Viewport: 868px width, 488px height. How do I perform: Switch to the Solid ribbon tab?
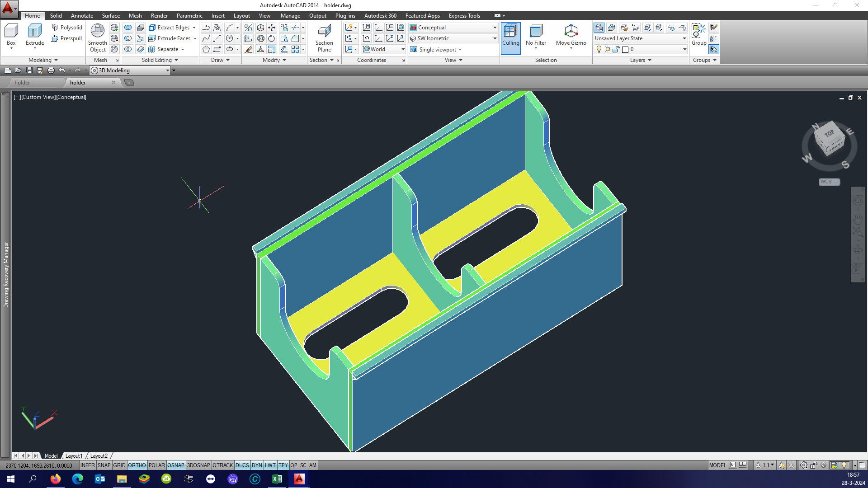point(56,16)
